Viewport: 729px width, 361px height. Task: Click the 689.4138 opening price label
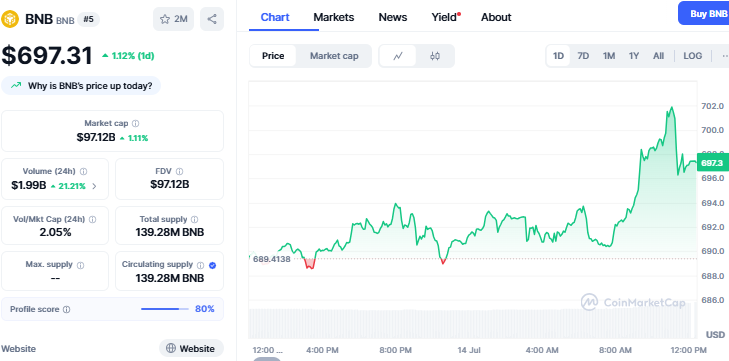272,259
